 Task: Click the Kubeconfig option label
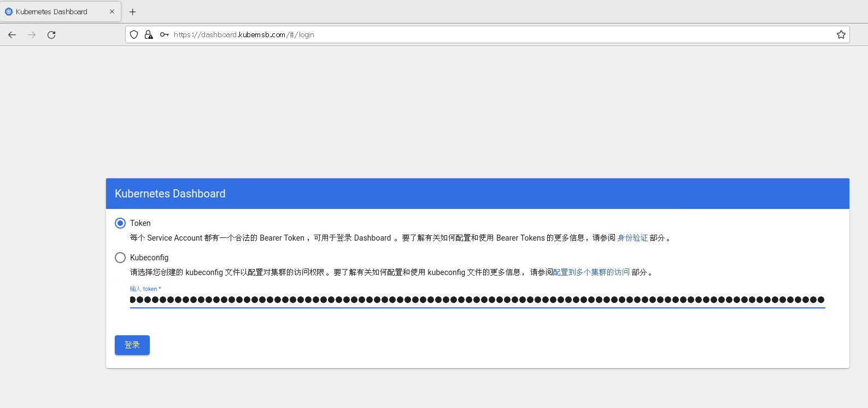tap(149, 258)
